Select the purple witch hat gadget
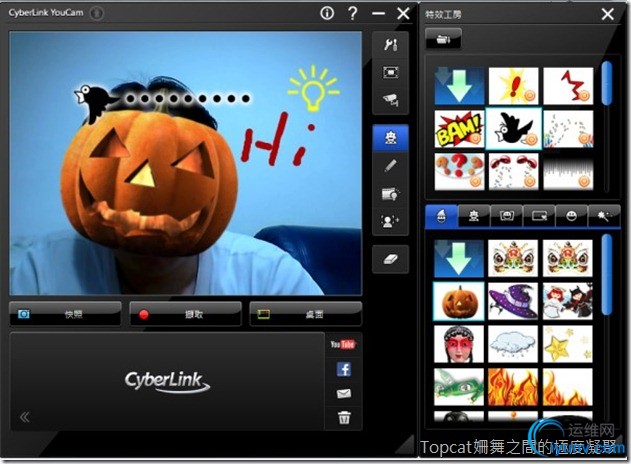The image size is (631, 464). [x=513, y=301]
